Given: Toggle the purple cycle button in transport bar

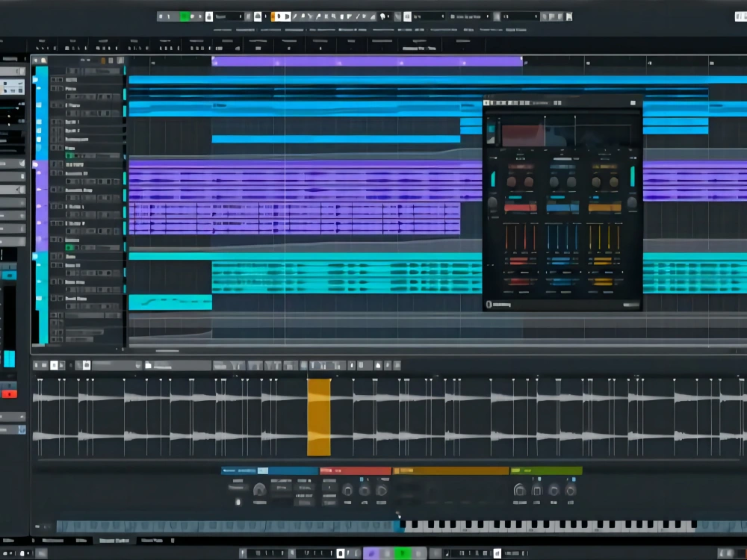Looking at the screenshot, I should click(x=371, y=553).
